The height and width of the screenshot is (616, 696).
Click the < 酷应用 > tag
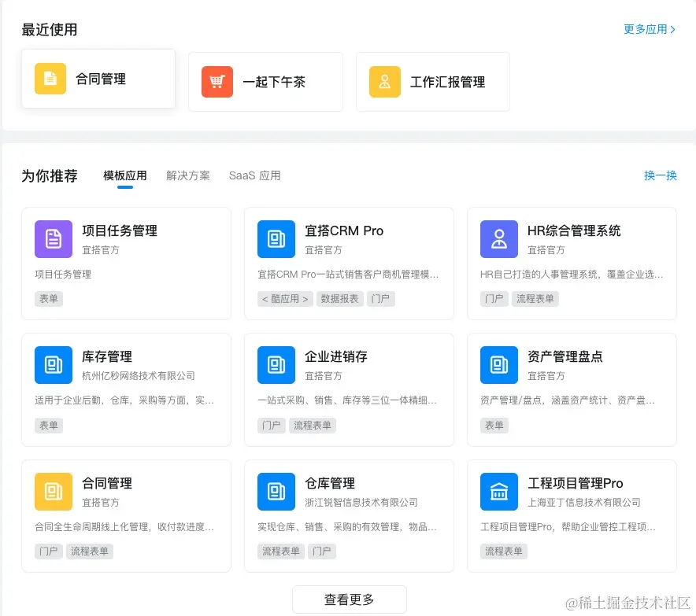click(285, 299)
